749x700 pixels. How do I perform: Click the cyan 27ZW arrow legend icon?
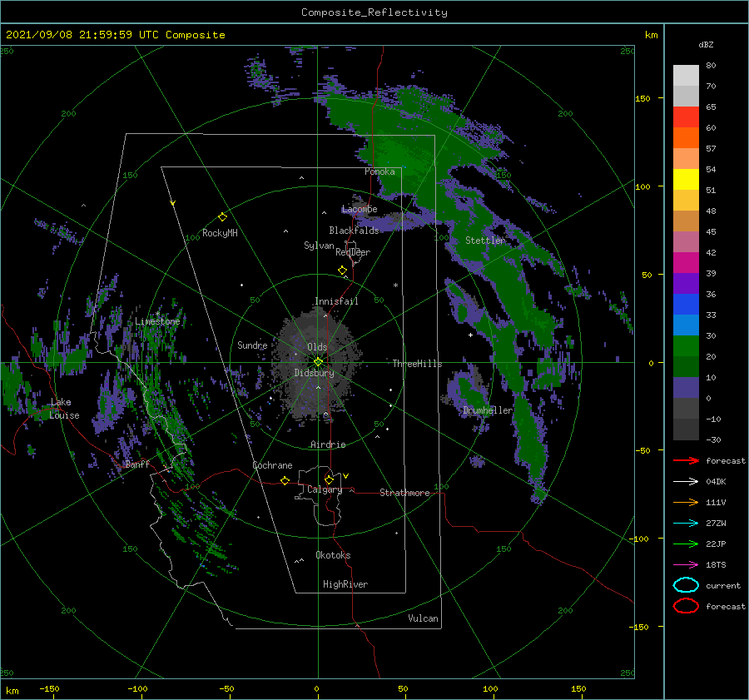686,524
